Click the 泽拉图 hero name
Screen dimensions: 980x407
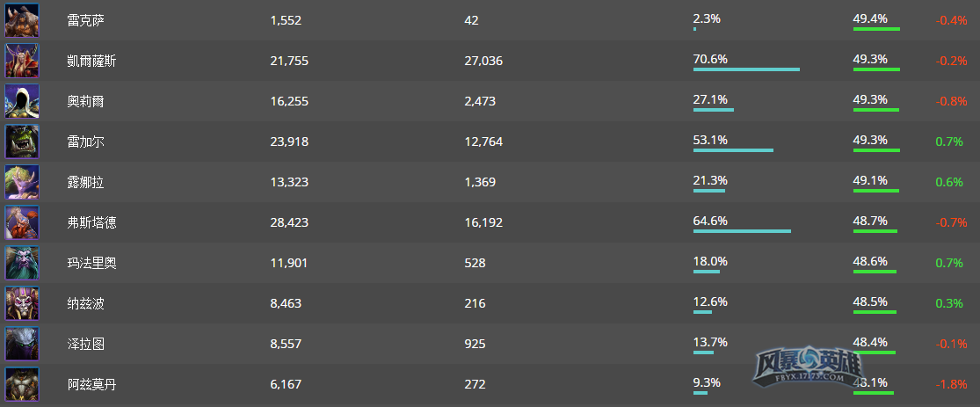coord(85,344)
